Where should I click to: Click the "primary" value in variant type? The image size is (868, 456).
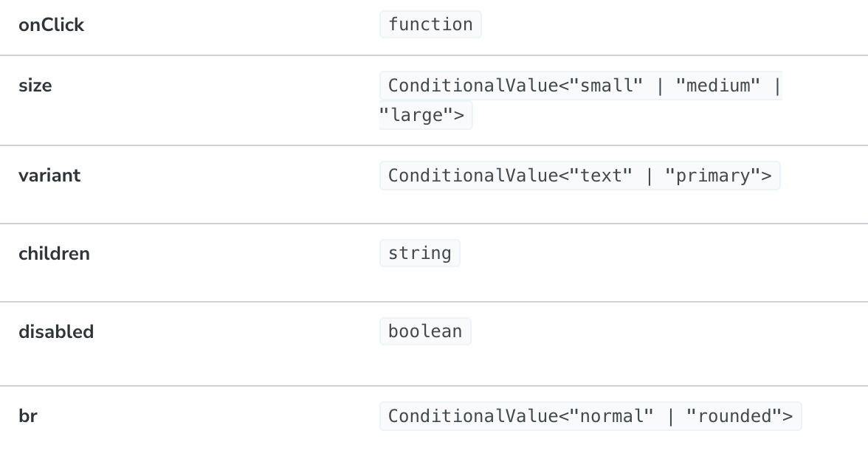(712, 176)
